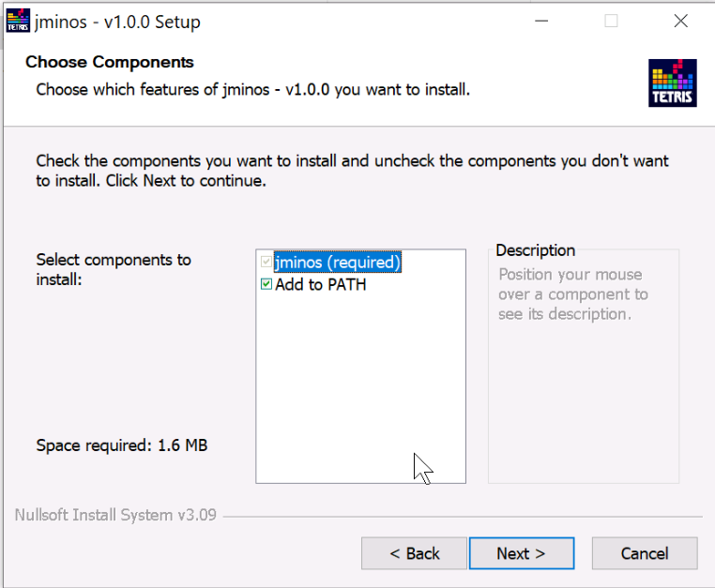The height and width of the screenshot is (588, 715).
Task: Click the Description box hint text
Action: pos(572,294)
